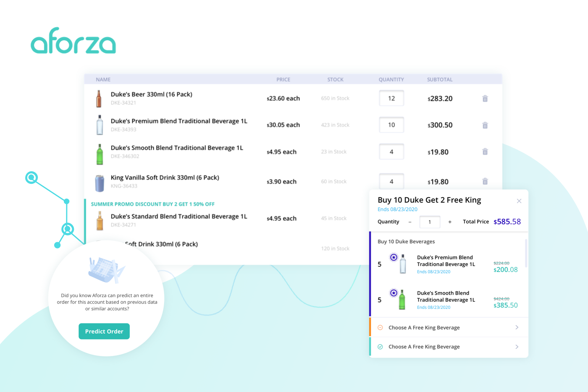588x392 pixels.
Task: Click the orange minus status circle icon
Action: click(x=380, y=327)
